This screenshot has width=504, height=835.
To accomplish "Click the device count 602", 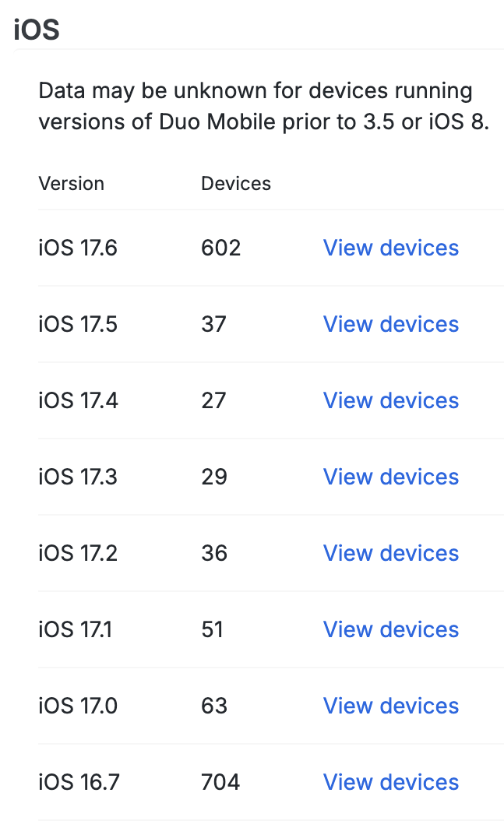I will 220,248.
